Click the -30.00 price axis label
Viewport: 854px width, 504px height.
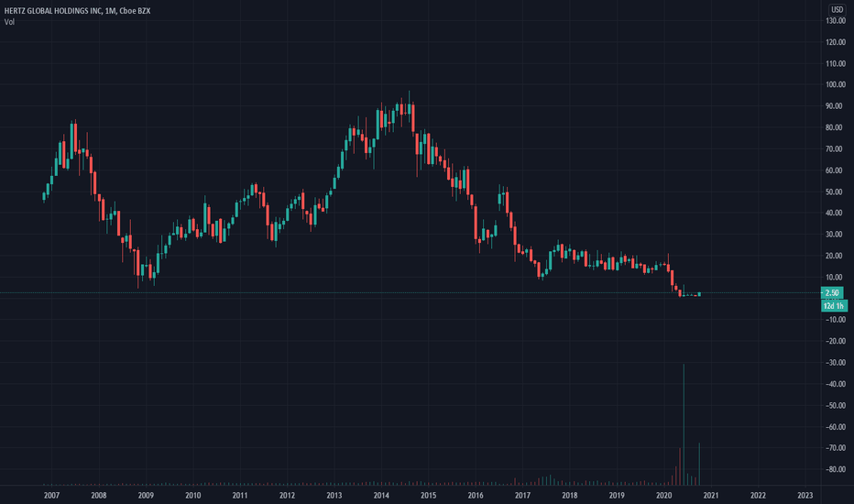click(x=836, y=362)
